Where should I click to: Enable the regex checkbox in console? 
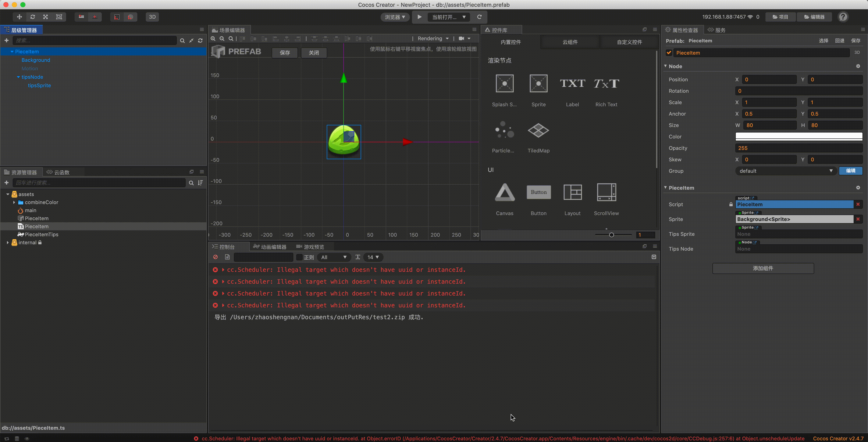(299, 257)
